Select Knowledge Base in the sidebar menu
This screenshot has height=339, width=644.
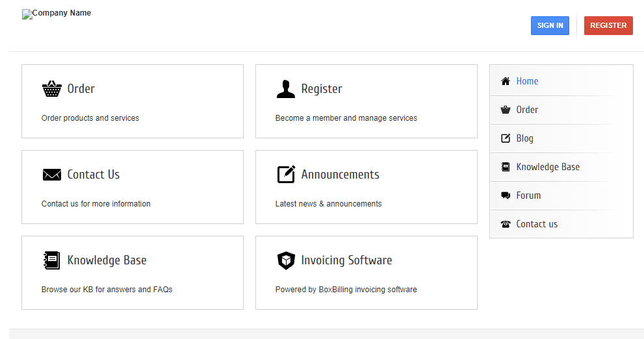click(x=547, y=167)
